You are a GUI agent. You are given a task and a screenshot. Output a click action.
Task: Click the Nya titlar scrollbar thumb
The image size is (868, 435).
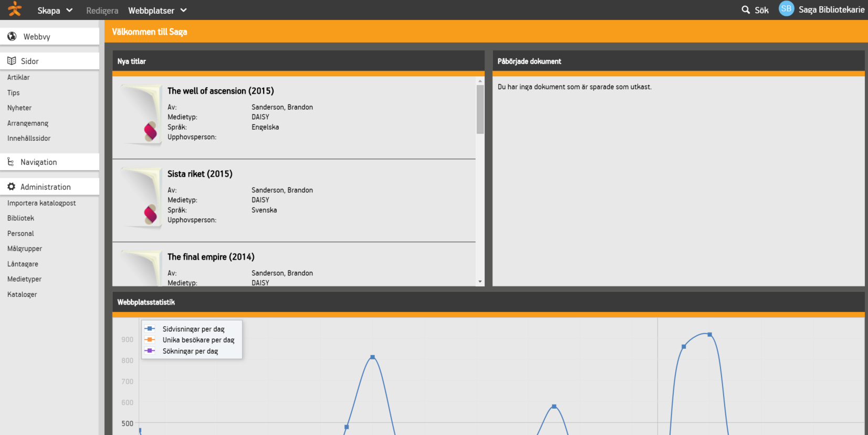click(x=480, y=109)
